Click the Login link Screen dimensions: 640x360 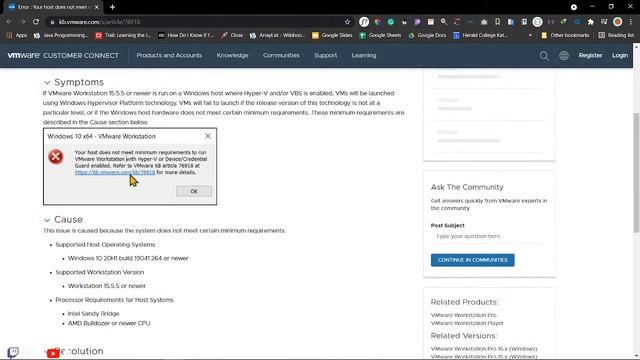620,56
